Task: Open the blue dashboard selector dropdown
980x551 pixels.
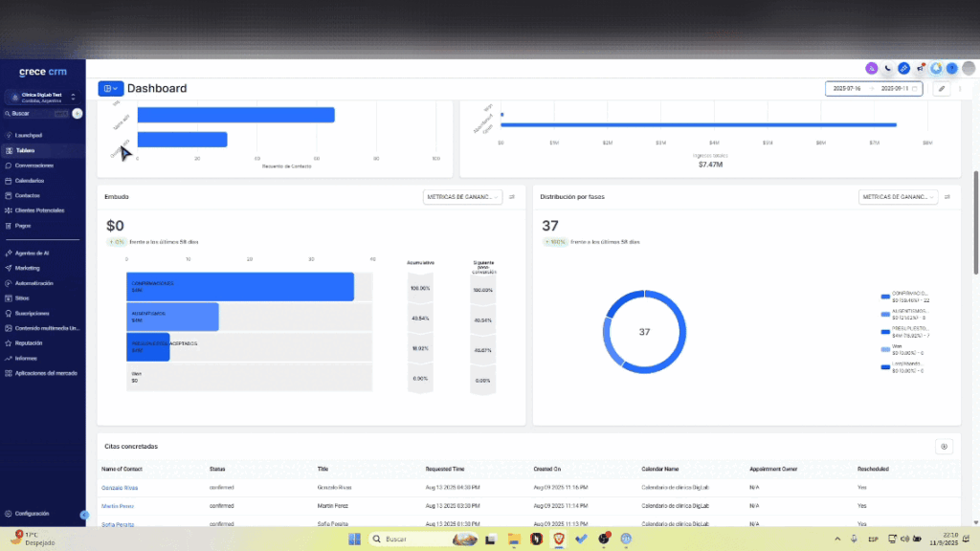Action: pos(110,88)
